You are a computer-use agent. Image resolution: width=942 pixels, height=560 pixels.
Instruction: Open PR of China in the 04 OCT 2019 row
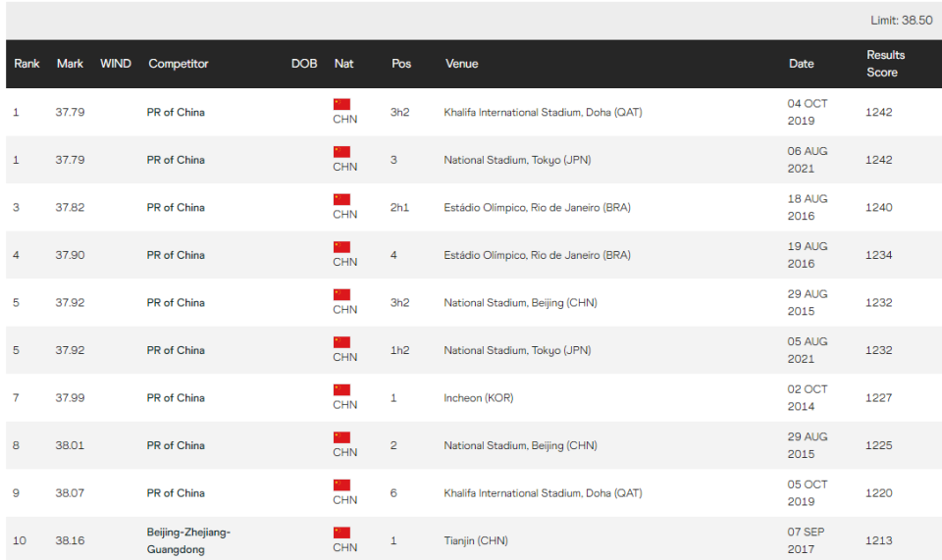coord(176,112)
